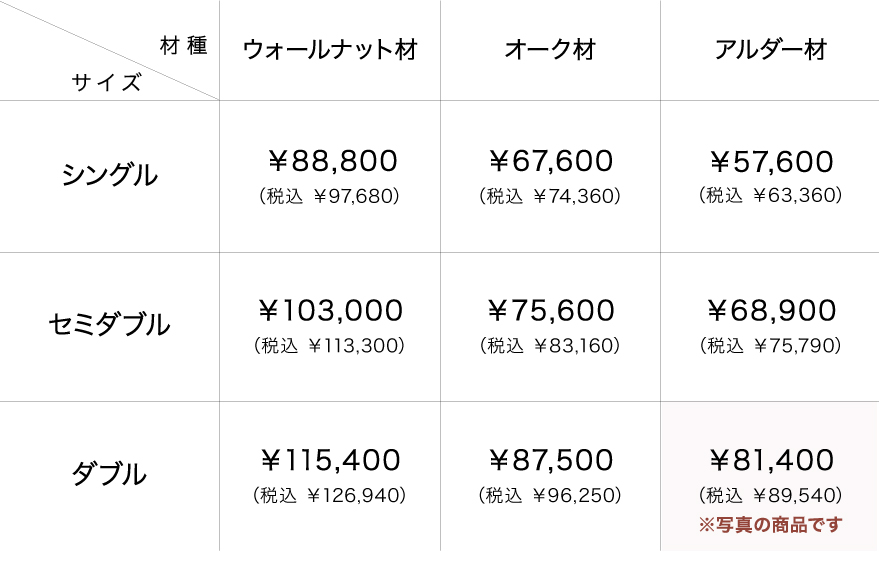Viewport: 879px width, 571px height.
Task: Click the アルダー材 column header
Action: [x=770, y=50]
